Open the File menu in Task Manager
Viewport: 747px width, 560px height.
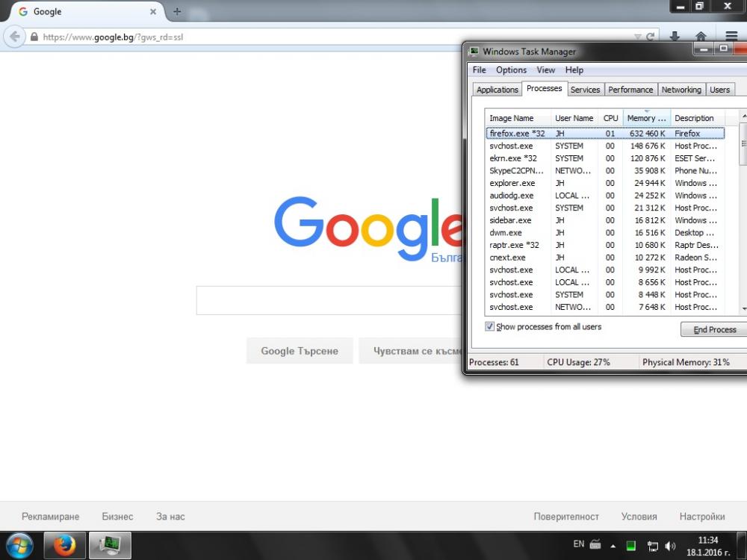[480, 70]
